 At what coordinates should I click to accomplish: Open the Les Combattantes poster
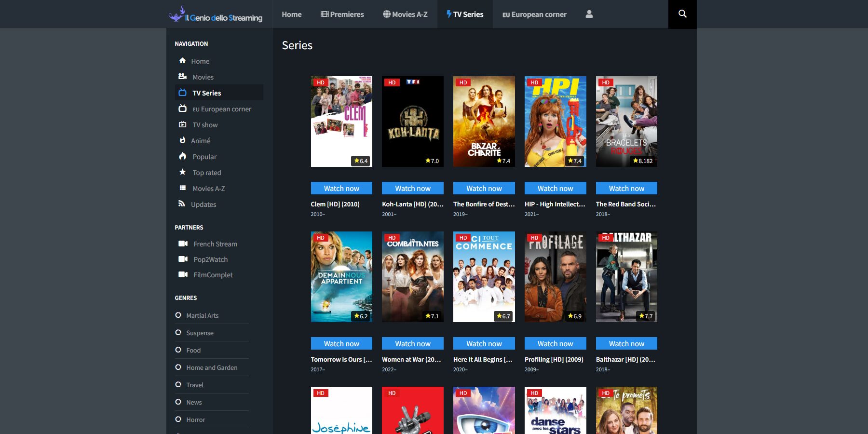(x=413, y=277)
